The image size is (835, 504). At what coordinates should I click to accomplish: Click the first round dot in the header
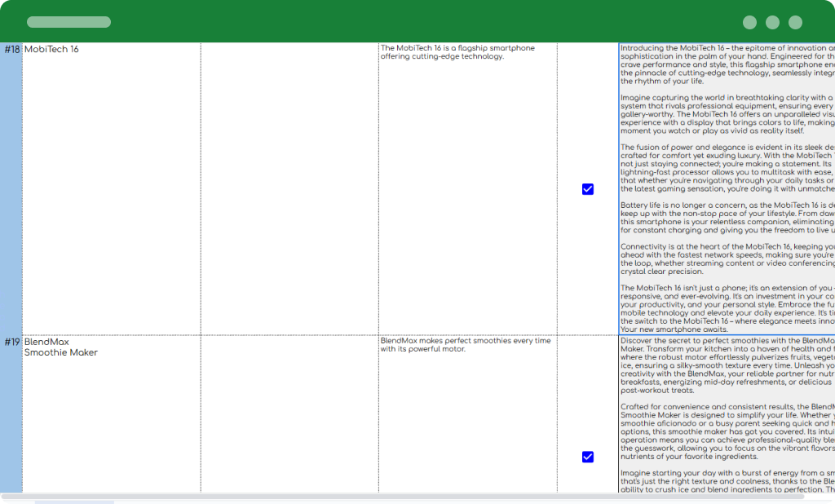(x=749, y=22)
